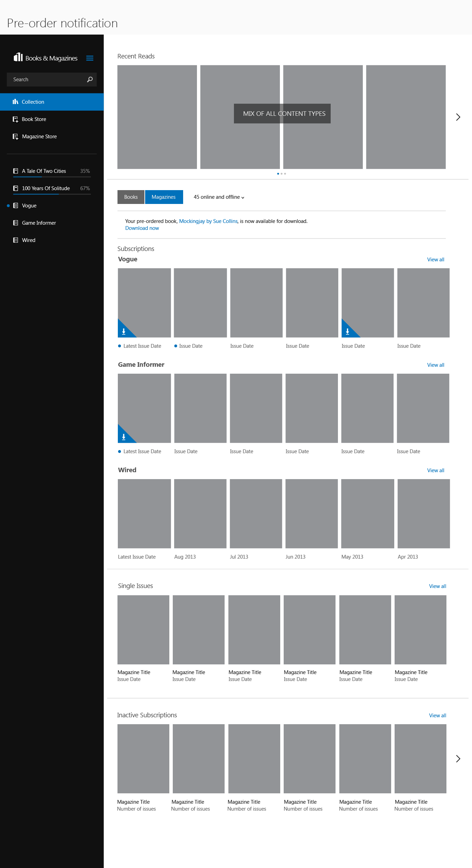Expand the '45 online and offline' filter dropdown
Viewport: 472px width, 868px height.
pos(219,197)
